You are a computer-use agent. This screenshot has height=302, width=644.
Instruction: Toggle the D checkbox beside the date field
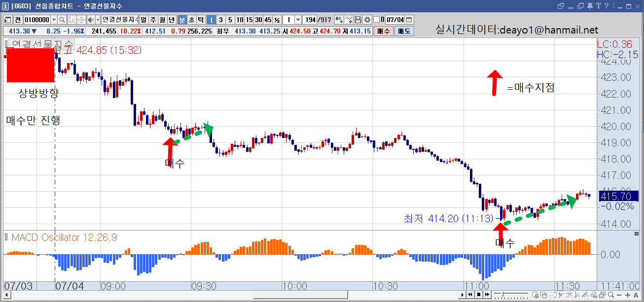tap(376, 20)
